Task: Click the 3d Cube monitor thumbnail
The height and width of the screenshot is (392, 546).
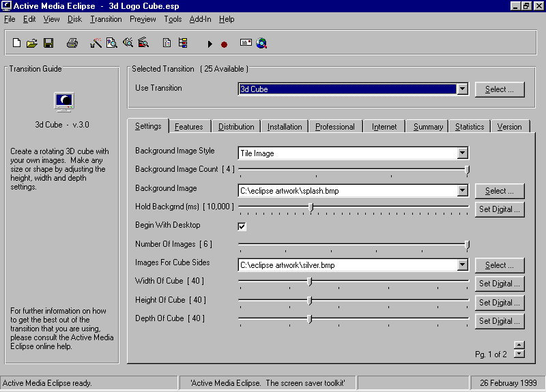Action: coord(64,102)
